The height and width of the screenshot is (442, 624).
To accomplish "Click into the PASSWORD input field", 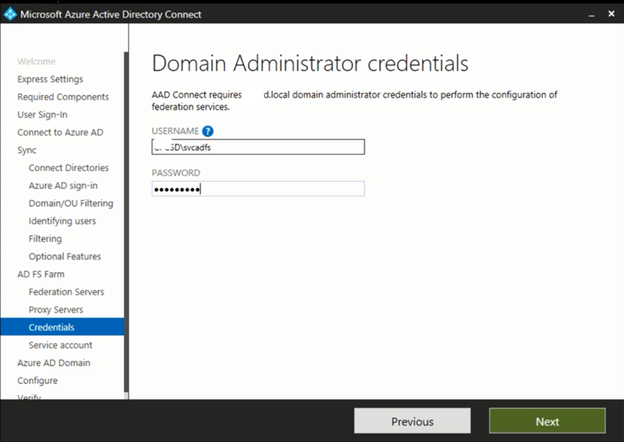I will pyautogui.click(x=258, y=189).
